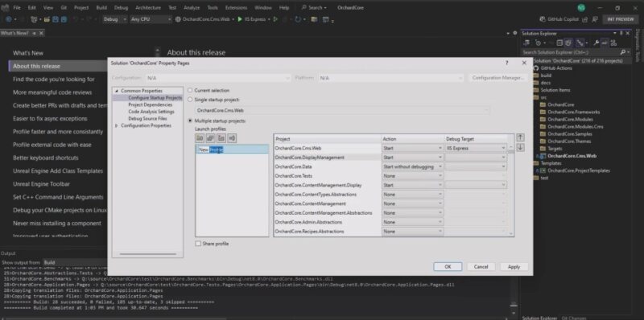Click the GitHub Copilot icon in title area
Screen dimensions: 644x320
(543, 19)
